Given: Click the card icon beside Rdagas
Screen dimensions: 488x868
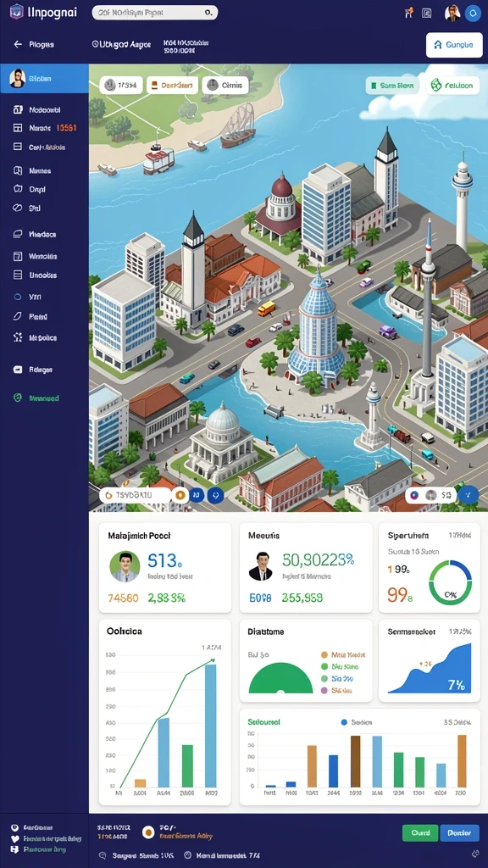Looking at the screenshot, I should [17, 370].
